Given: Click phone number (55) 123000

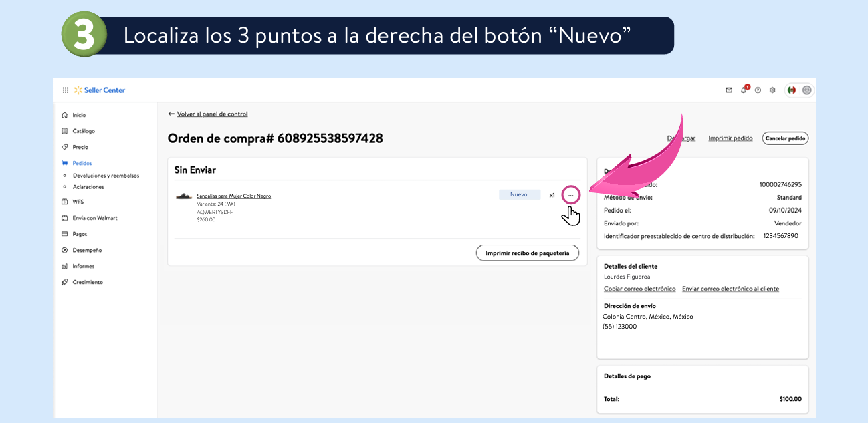Looking at the screenshot, I should pyautogui.click(x=619, y=327).
